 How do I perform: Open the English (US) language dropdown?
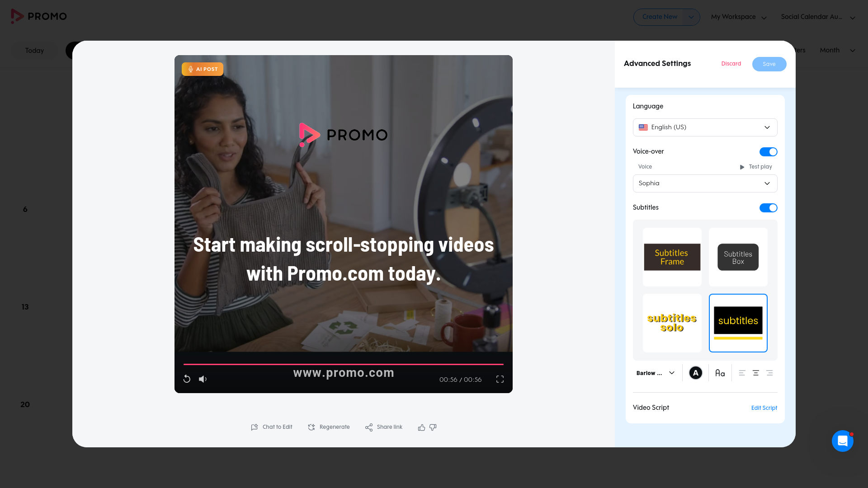[x=705, y=127]
